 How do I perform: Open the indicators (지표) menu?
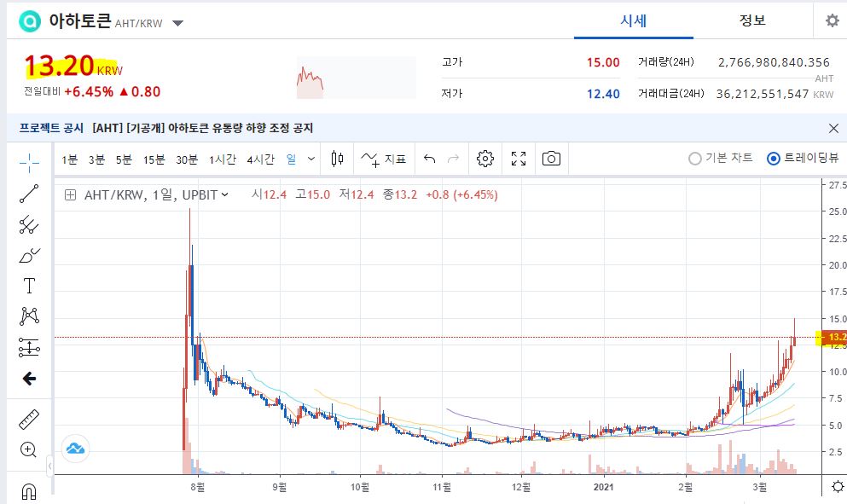[x=383, y=159]
